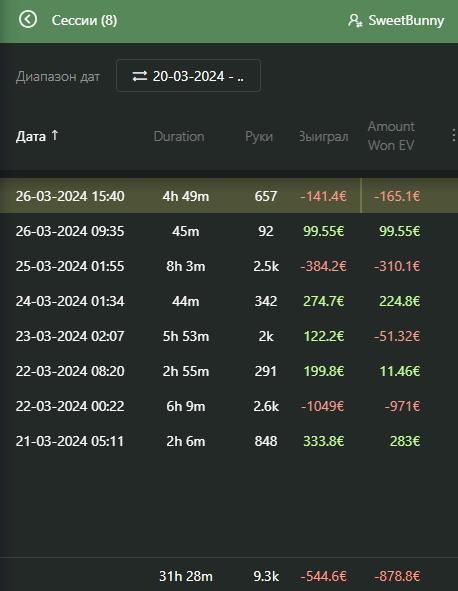Viewport: 458px width, 591px height.
Task: Select the 26-03-2024 09:35 session row
Action: coord(229,231)
